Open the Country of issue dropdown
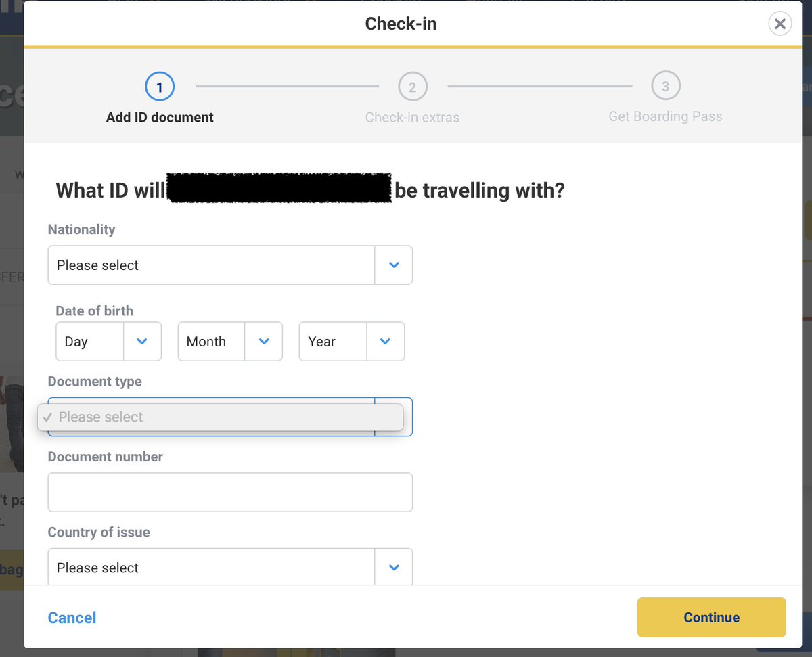The width and height of the screenshot is (812, 657). (x=230, y=567)
